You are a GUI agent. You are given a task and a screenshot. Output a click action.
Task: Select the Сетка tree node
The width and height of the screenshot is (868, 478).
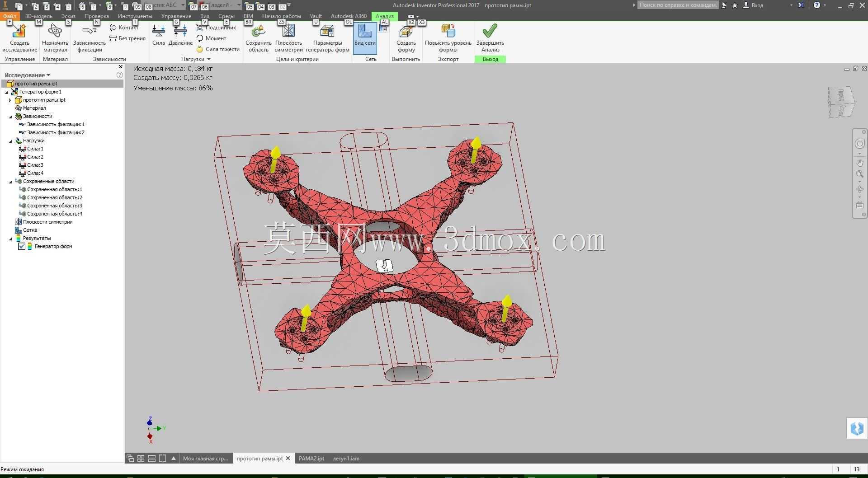point(30,230)
